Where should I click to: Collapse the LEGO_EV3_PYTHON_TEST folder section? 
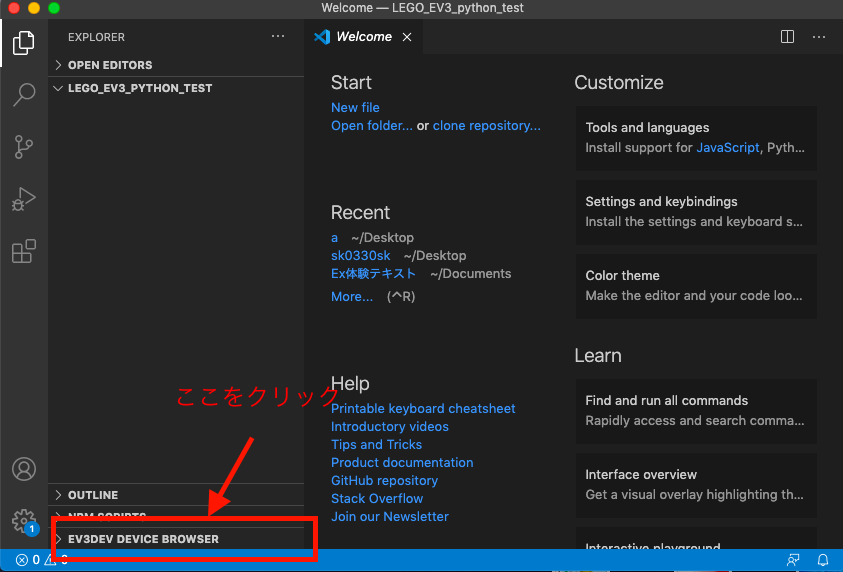point(140,88)
